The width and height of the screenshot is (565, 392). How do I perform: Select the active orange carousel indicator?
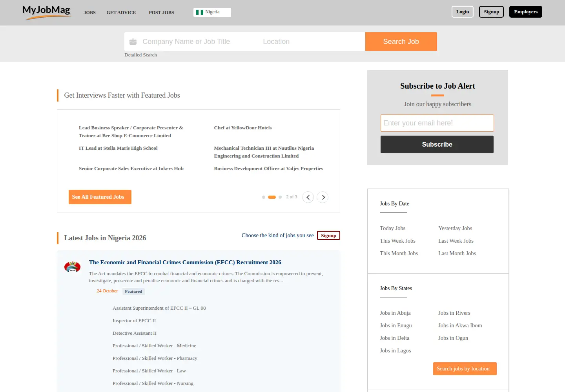pyautogui.click(x=272, y=197)
